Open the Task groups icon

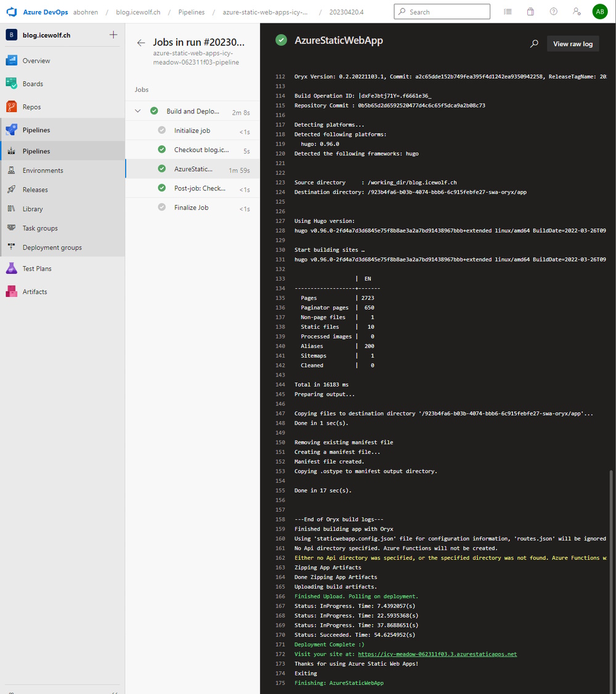[12, 228]
